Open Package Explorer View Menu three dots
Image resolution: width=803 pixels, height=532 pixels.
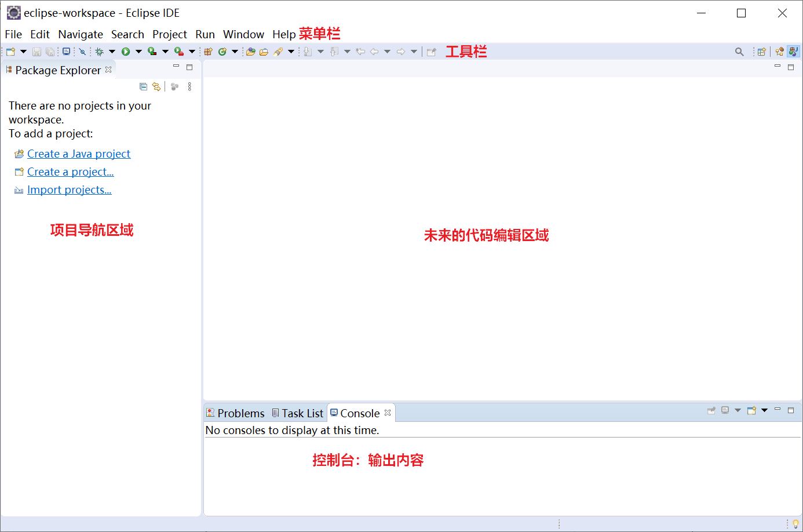189,87
